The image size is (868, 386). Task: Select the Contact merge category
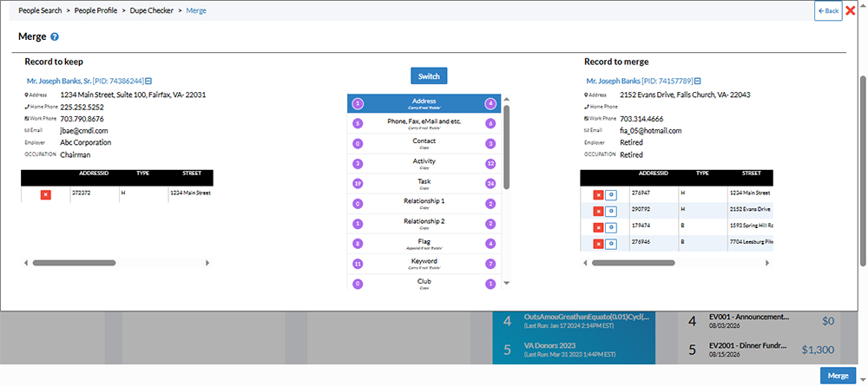[x=424, y=144]
